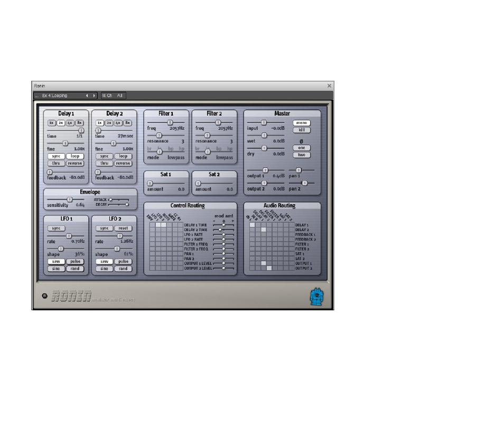Select 8x multiplier in Delay 2

128,122
